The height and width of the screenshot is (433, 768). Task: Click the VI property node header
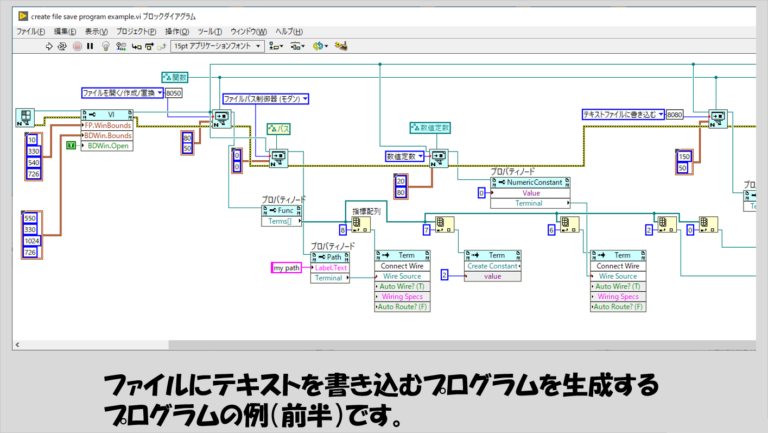point(107,115)
